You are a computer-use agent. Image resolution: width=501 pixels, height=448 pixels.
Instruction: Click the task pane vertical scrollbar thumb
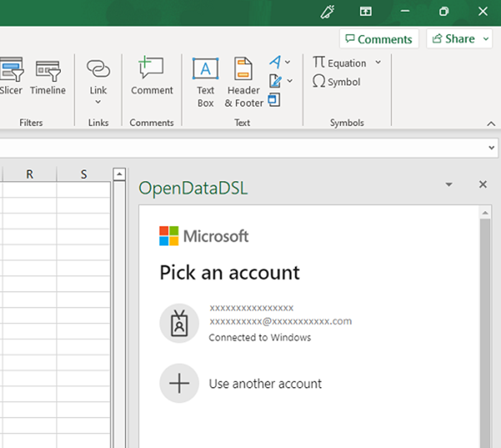[x=485, y=333]
